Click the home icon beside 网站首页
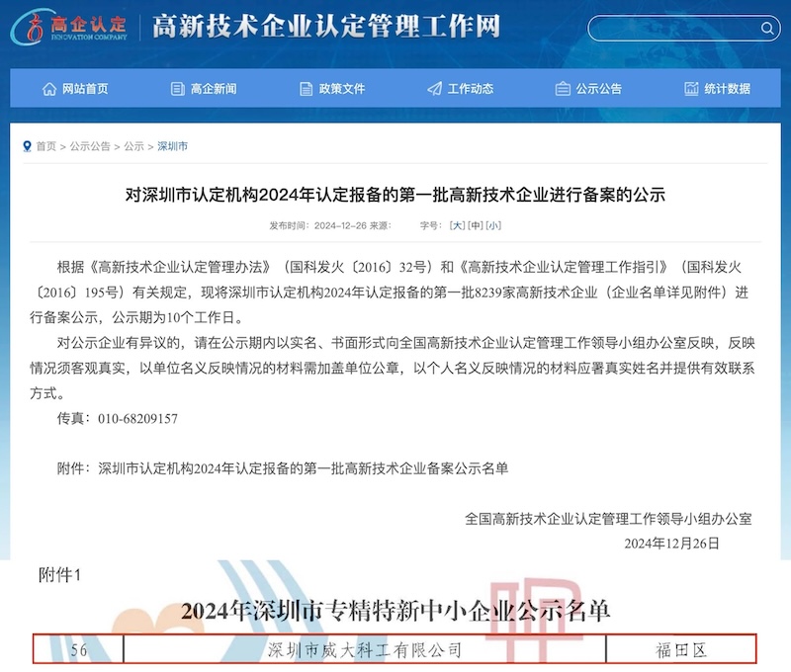This screenshot has height=672, width=791. point(49,89)
